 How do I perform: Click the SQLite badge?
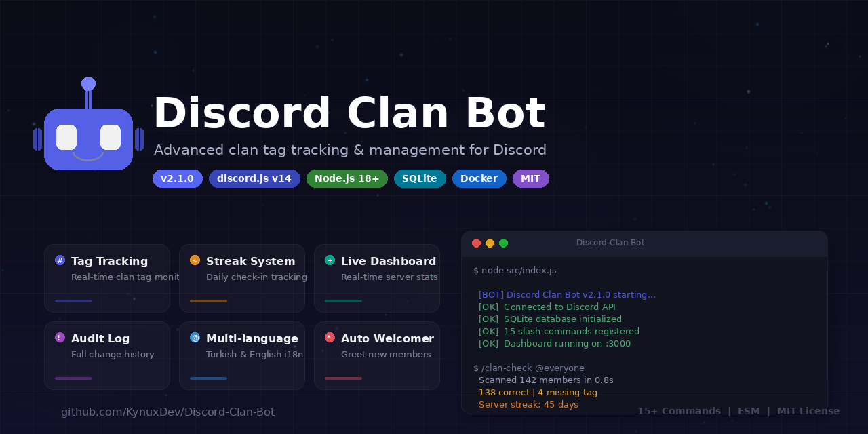(x=420, y=178)
